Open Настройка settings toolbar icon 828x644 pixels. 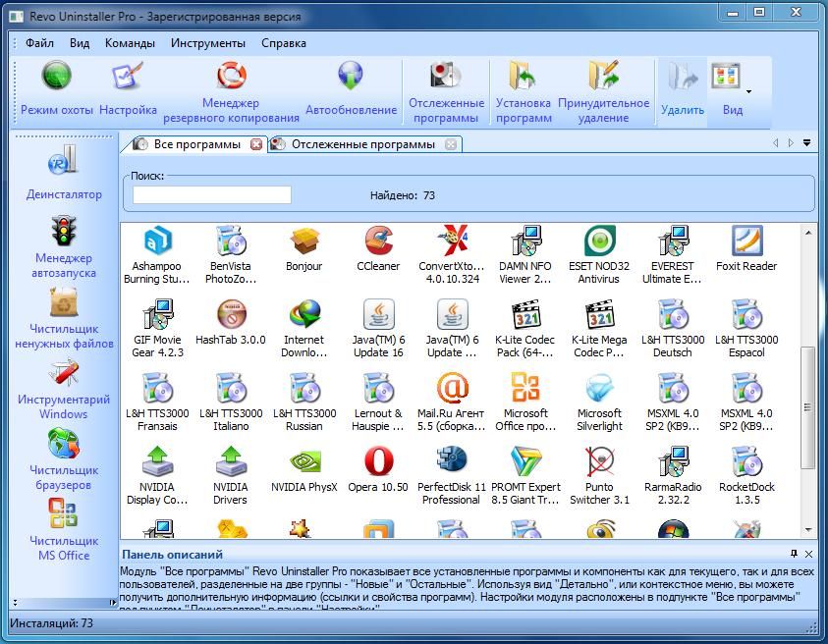(128, 76)
